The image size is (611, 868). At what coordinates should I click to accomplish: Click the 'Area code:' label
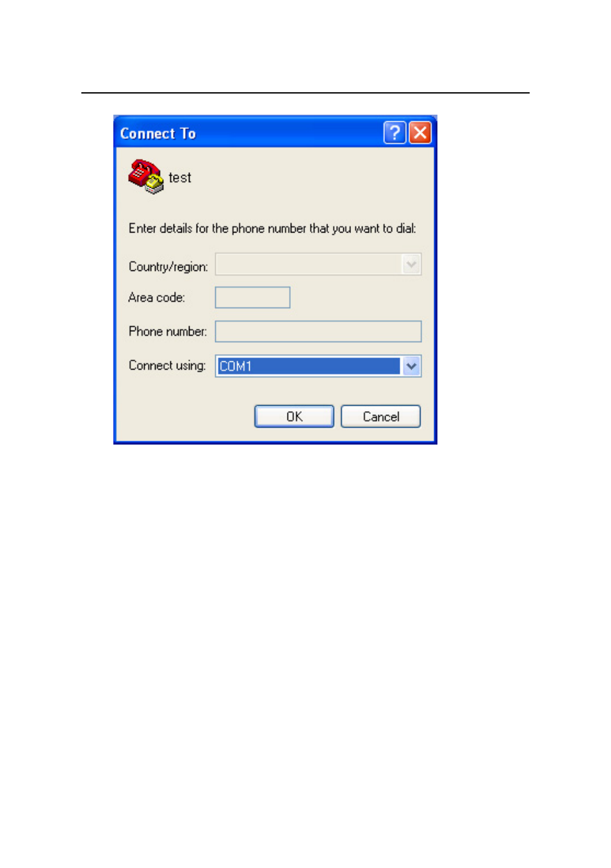(156, 297)
